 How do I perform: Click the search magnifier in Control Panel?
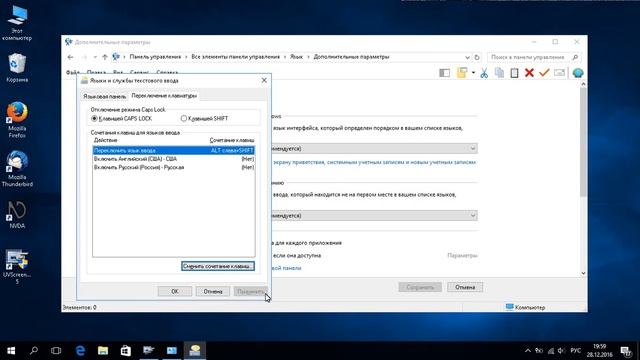point(575,57)
